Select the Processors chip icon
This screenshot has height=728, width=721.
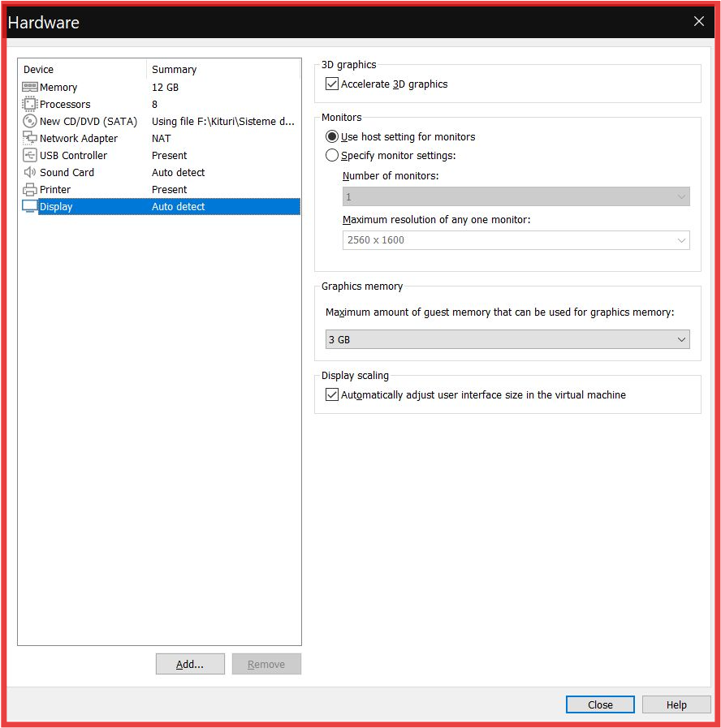tap(30, 104)
